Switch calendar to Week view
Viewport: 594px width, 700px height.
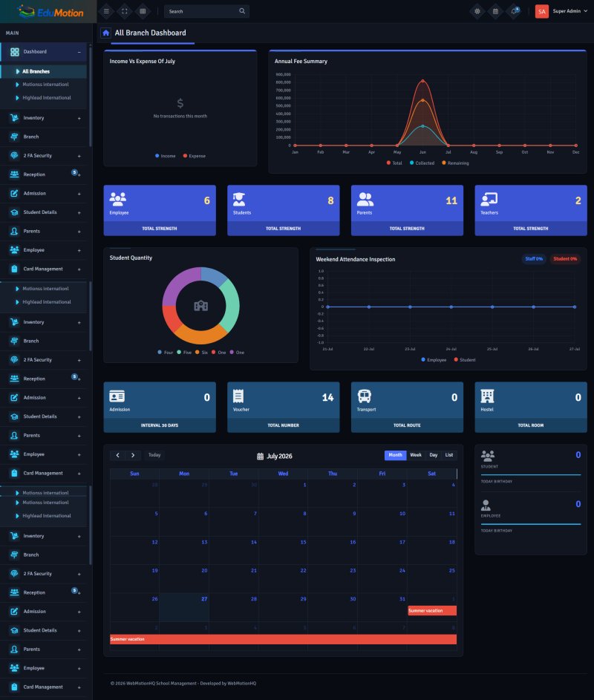(416, 455)
